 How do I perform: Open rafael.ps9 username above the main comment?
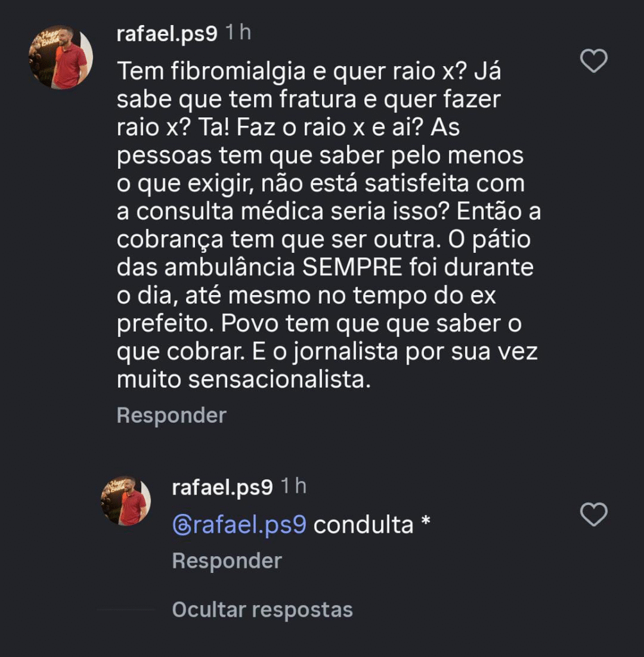(167, 33)
